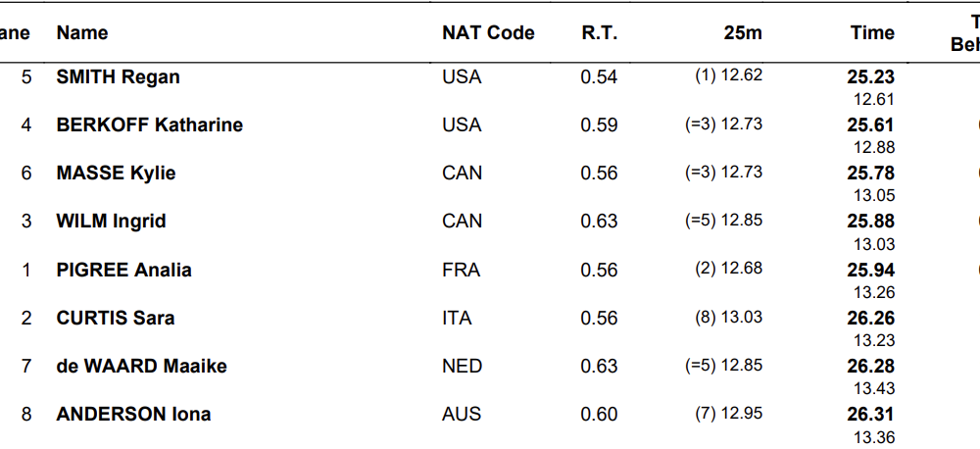Click the de WAARD Maaike entry

pos(141,366)
